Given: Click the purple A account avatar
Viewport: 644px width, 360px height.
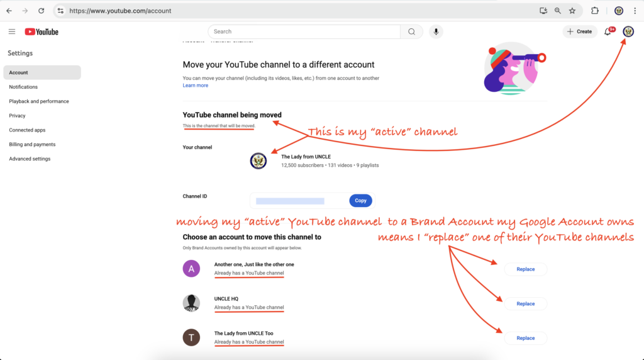Looking at the screenshot, I should (x=191, y=269).
